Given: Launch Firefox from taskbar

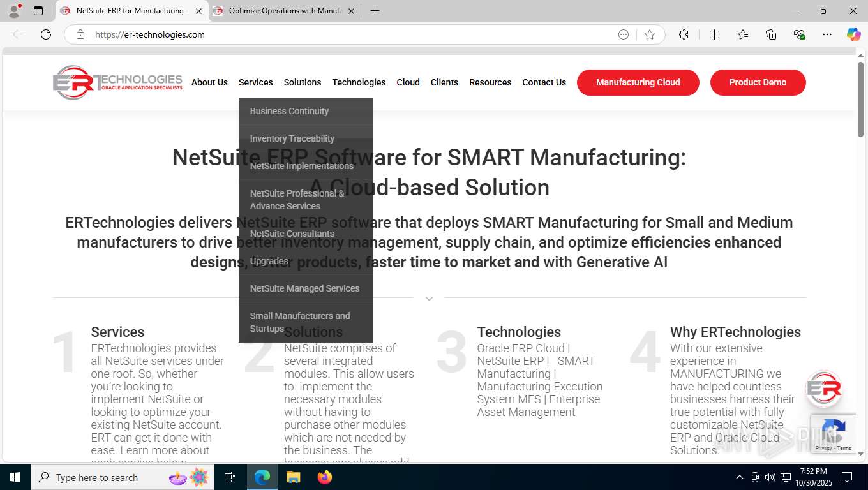Looking at the screenshot, I should [x=324, y=477].
